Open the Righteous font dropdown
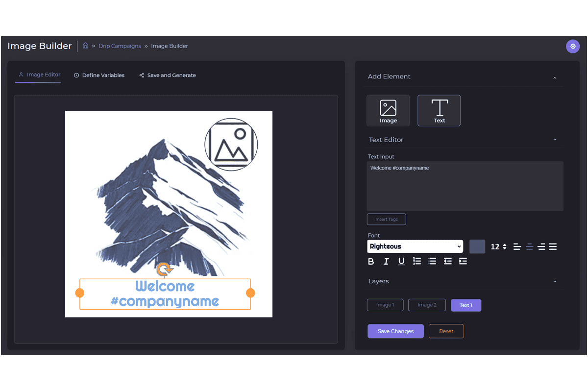 415,246
